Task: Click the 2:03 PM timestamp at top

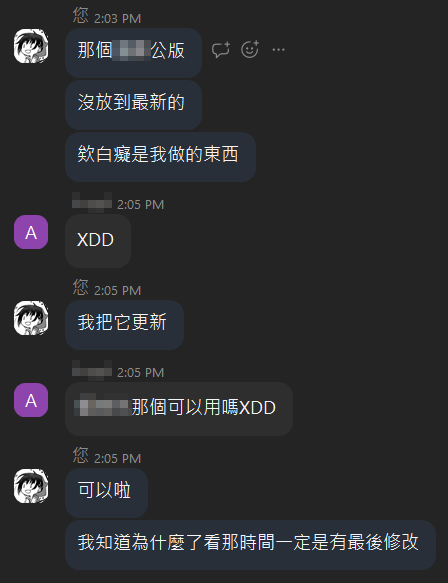Action: point(117,19)
